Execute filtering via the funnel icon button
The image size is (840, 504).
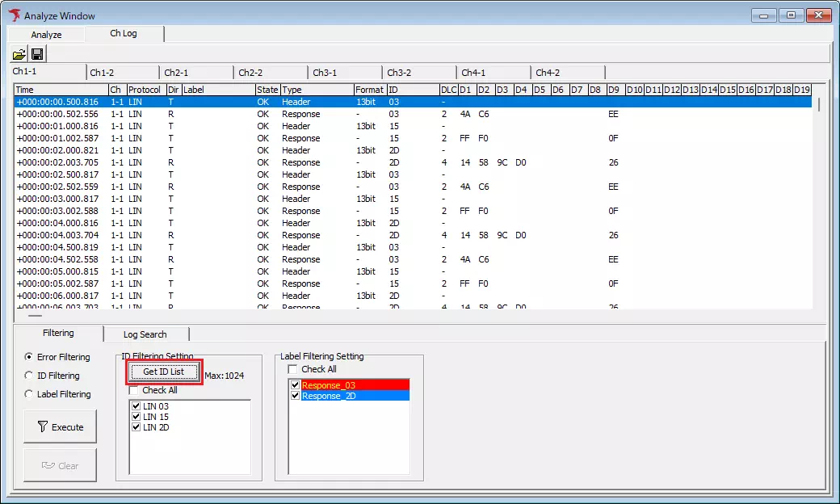pyautogui.click(x=60, y=426)
